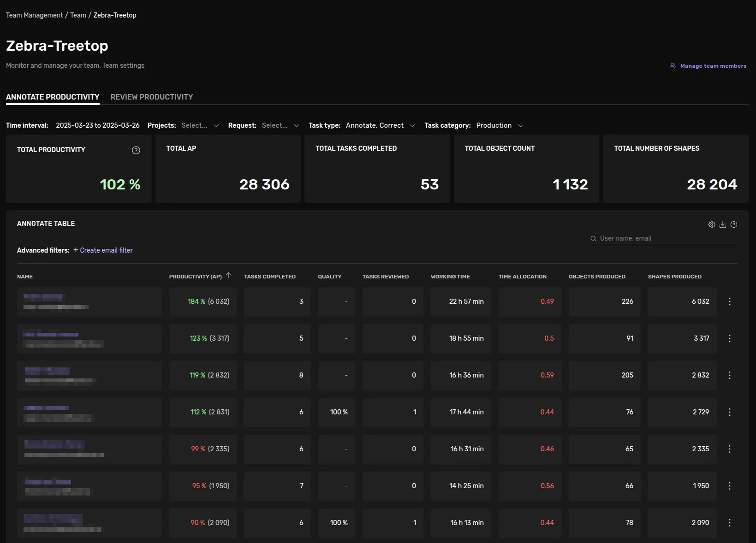Open row menu for 95 % row
The height and width of the screenshot is (543, 756).
coord(730,486)
